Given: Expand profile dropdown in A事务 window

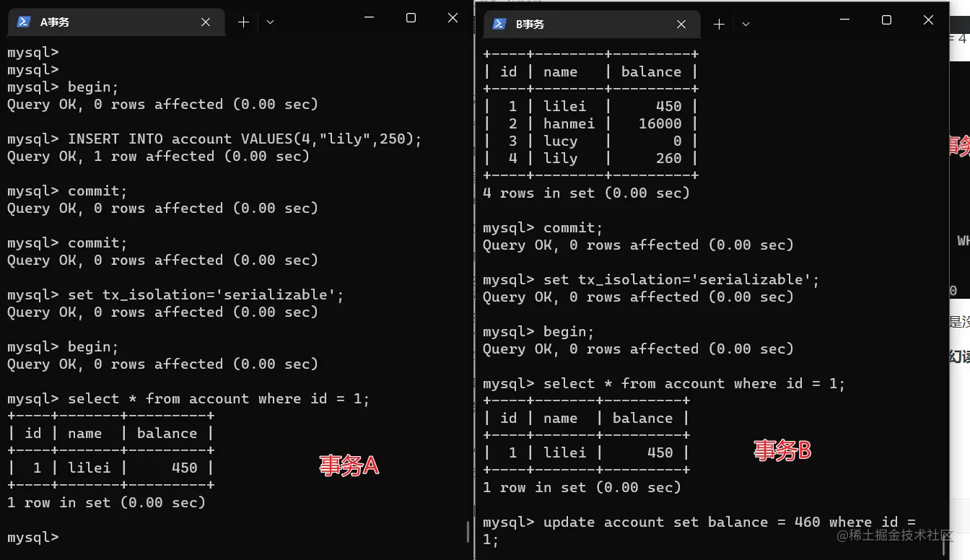Looking at the screenshot, I should (270, 22).
